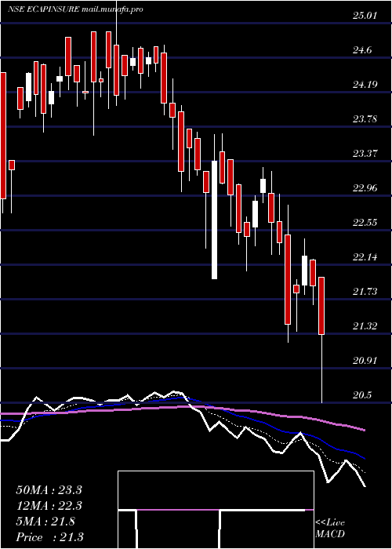Select the 22.14 price axis label
The height and width of the screenshot is (549, 392).
click(x=366, y=257)
